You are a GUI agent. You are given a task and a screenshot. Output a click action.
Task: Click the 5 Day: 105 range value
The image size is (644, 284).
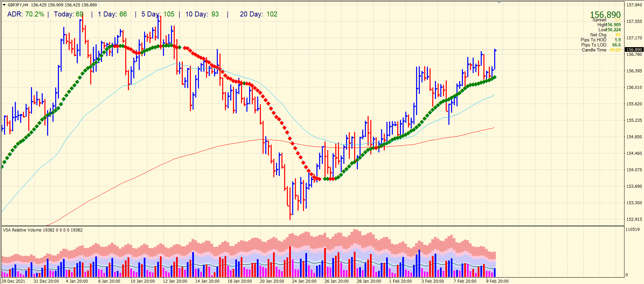click(x=158, y=14)
